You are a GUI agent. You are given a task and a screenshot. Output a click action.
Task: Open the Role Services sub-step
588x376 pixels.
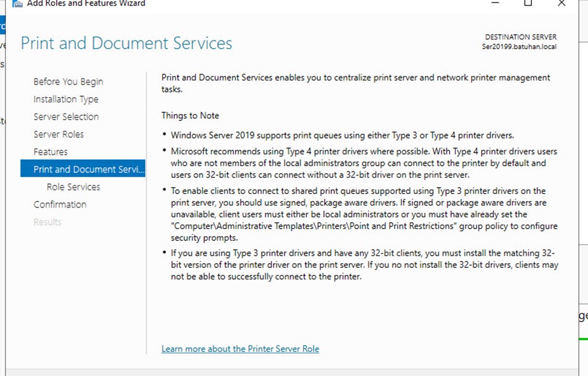click(x=73, y=187)
